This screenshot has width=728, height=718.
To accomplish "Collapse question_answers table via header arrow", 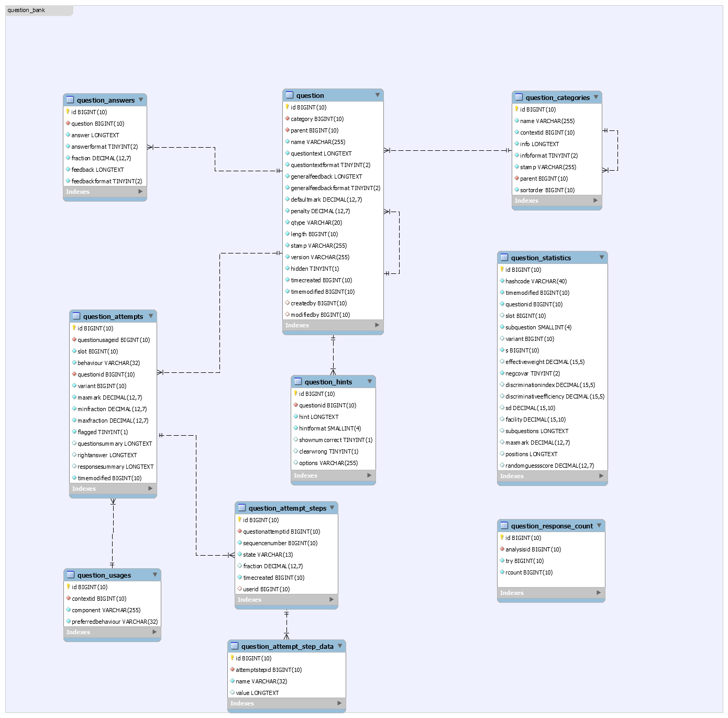I will click(x=141, y=100).
